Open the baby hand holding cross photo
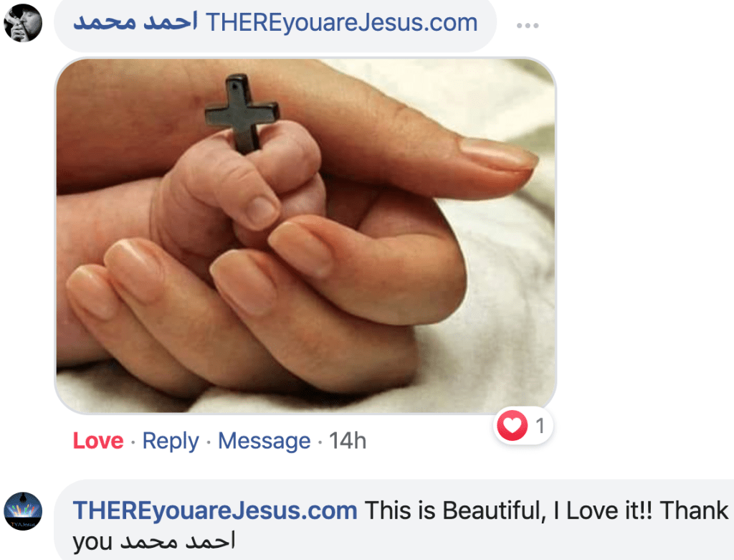Image resolution: width=734 pixels, height=560 pixels. 305,236
